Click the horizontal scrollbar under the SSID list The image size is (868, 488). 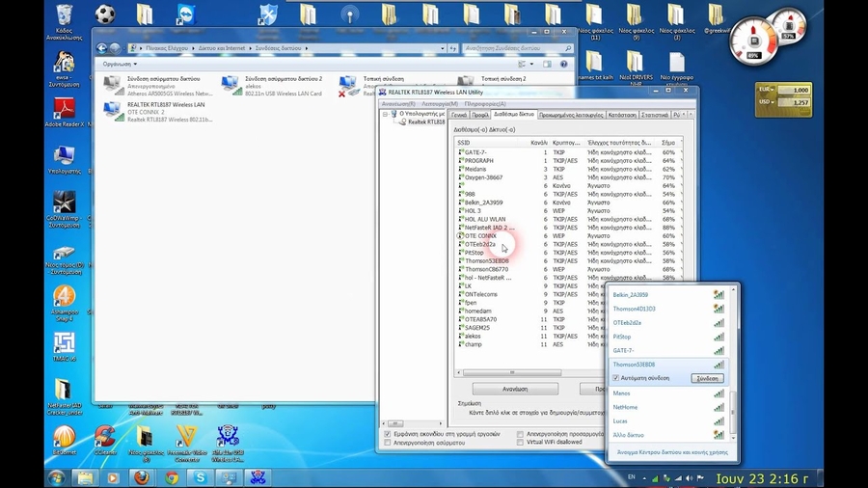click(x=512, y=373)
